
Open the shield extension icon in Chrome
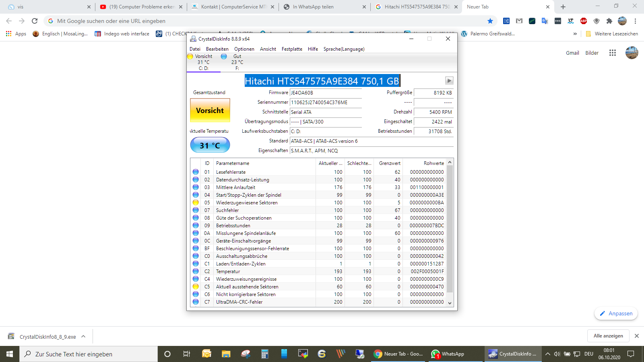(x=597, y=21)
